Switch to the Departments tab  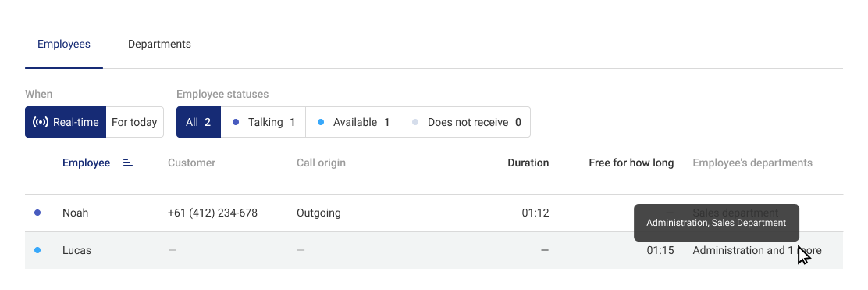point(159,45)
